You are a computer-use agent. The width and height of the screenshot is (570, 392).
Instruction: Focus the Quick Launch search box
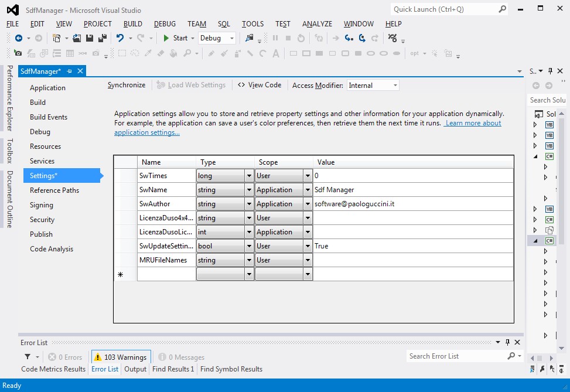click(449, 9)
